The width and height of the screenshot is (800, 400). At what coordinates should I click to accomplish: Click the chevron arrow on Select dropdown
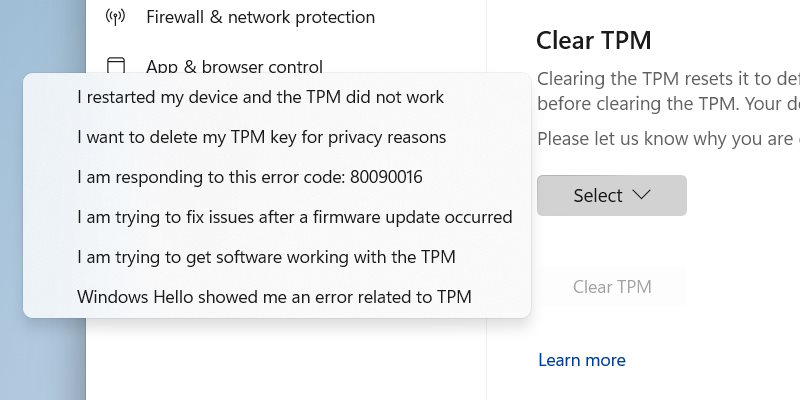click(641, 194)
